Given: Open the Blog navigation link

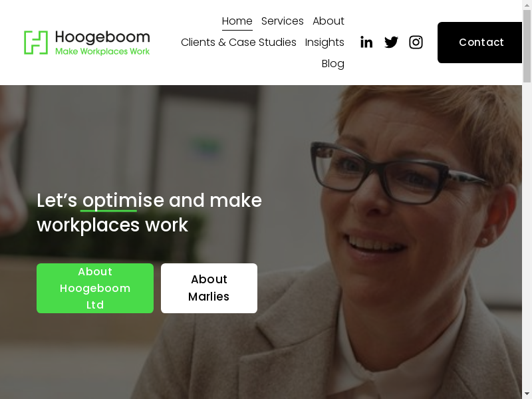Looking at the screenshot, I should tap(333, 64).
